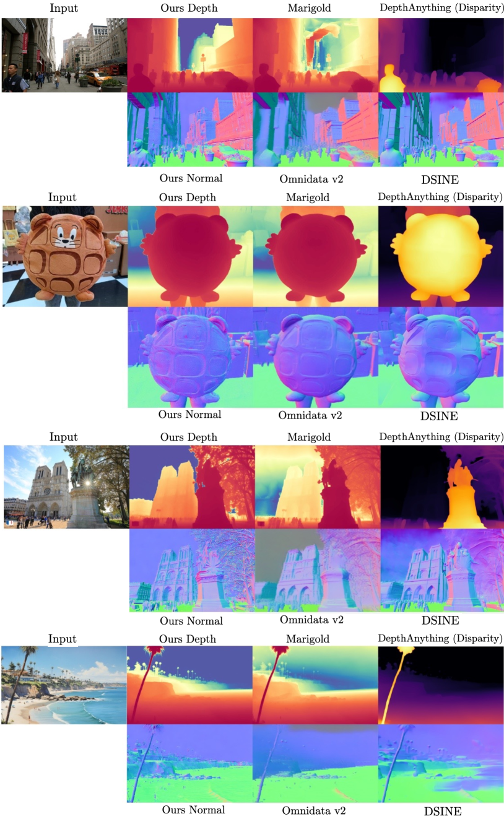
Task: Click the 'Ours Depth' label above the street depth map
Action: 188,9
